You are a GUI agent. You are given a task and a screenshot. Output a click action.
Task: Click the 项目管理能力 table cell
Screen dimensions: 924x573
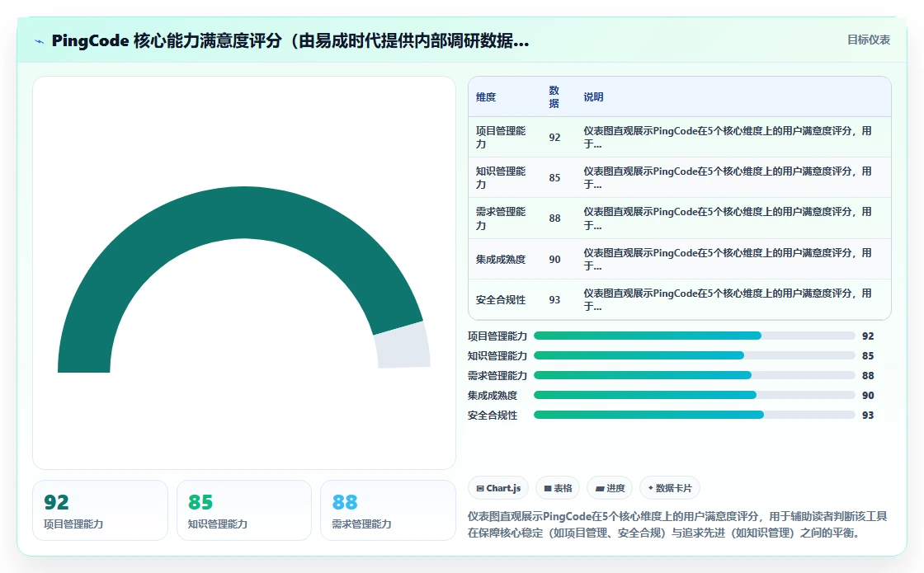pos(501,137)
